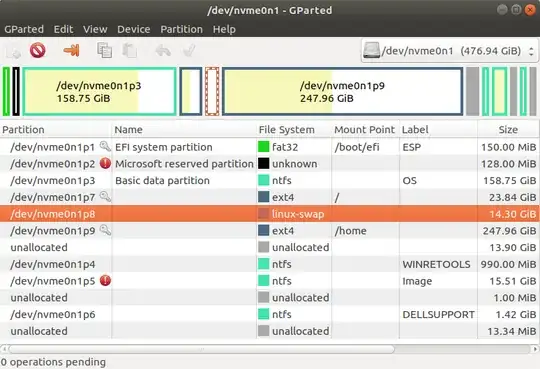
Task: Select the /dev/nvme0n1p1 row
Action: (x=270, y=147)
